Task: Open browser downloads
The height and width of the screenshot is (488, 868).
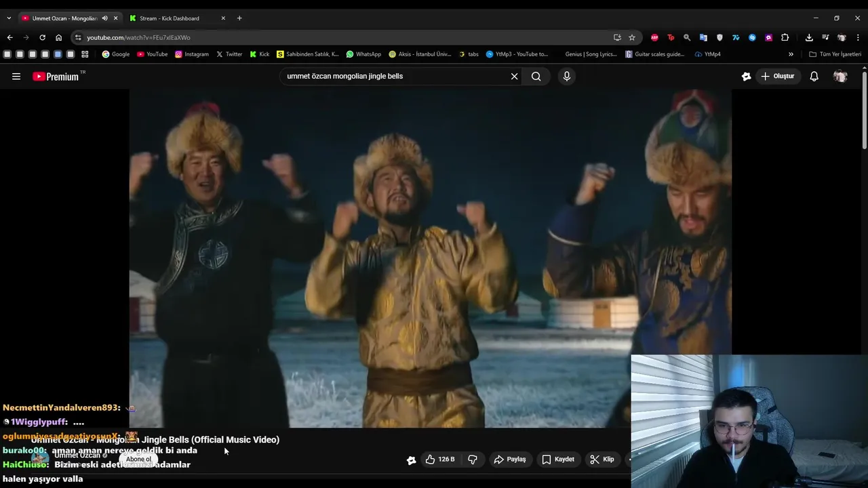Action: 809,37
